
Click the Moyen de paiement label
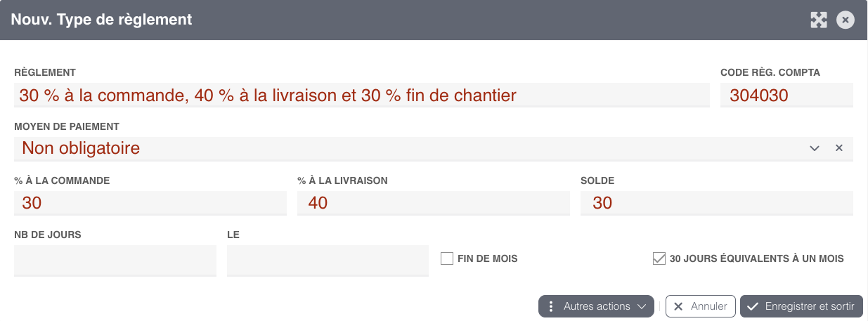(67, 126)
